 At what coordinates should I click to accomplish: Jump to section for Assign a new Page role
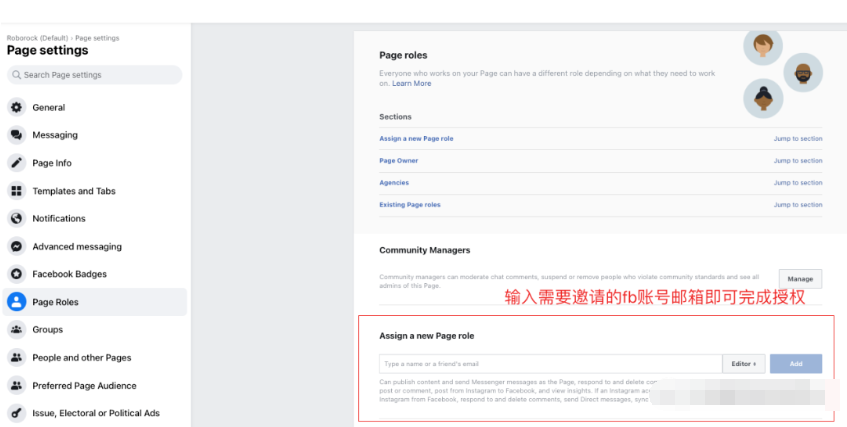tap(798, 138)
